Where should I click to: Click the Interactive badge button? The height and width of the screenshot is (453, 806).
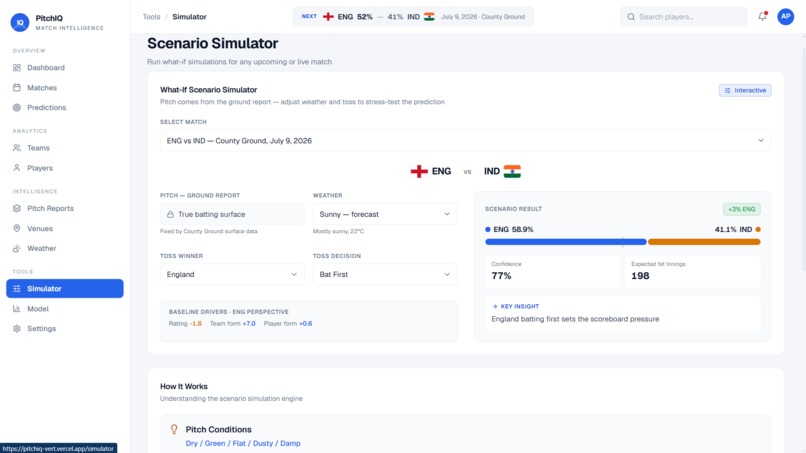(x=745, y=90)
